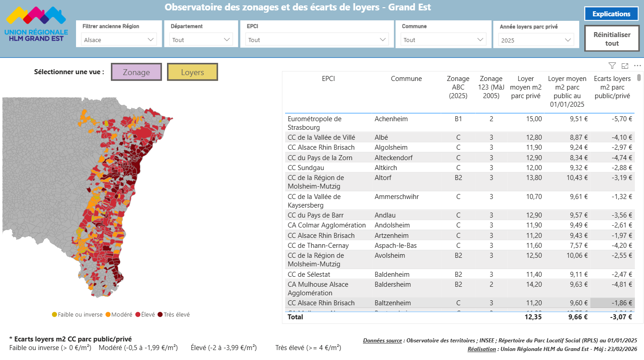
Task: Switch to the Zonage view
Action: coord(136,72)
